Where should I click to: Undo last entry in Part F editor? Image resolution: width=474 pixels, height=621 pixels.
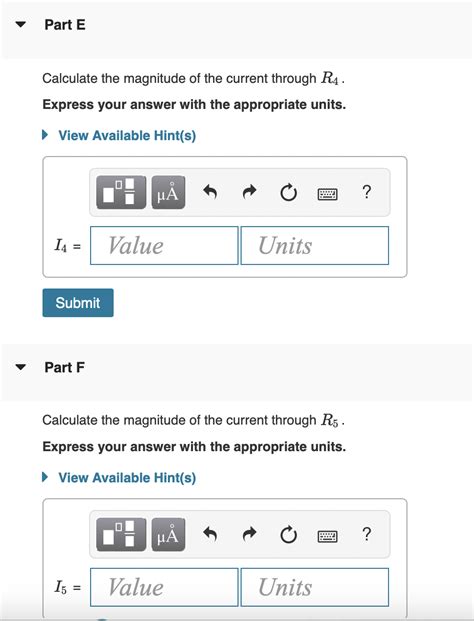(210, 535)
